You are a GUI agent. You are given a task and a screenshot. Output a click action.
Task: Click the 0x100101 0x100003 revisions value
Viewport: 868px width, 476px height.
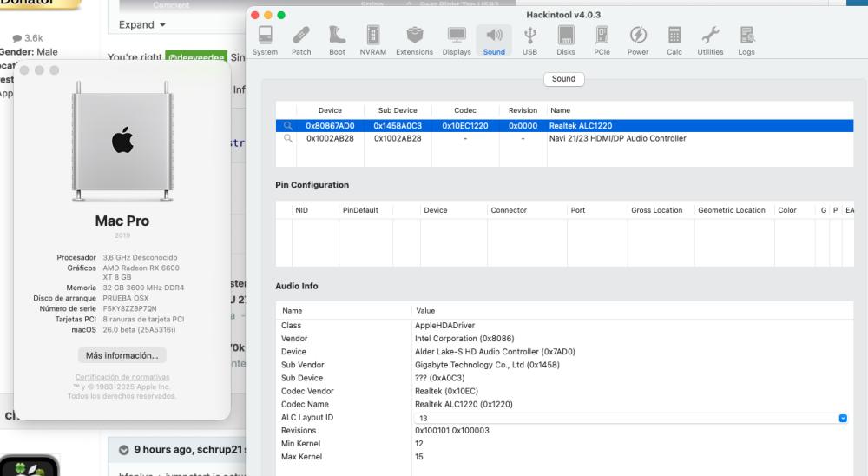pyautogui.click(x=451, y=431)
